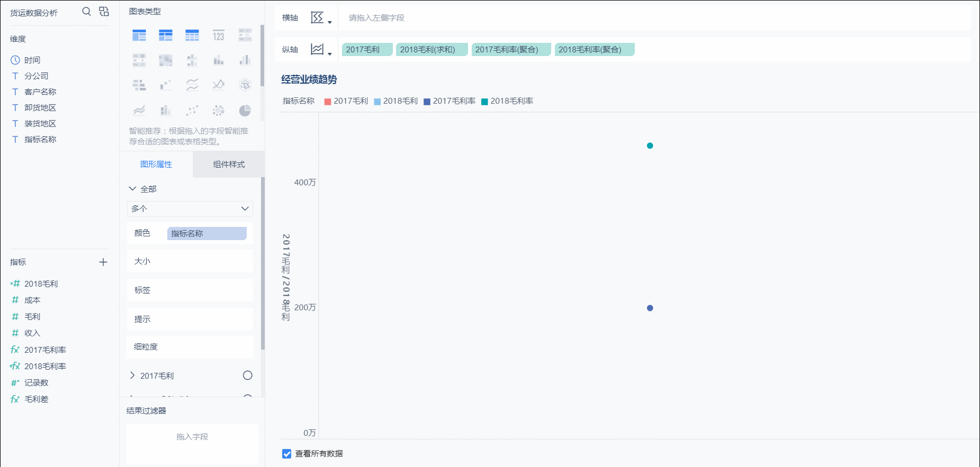Select the detail table chart type
Image resolution: width=980 pixels, height=467 pixels.
(192, 35)
